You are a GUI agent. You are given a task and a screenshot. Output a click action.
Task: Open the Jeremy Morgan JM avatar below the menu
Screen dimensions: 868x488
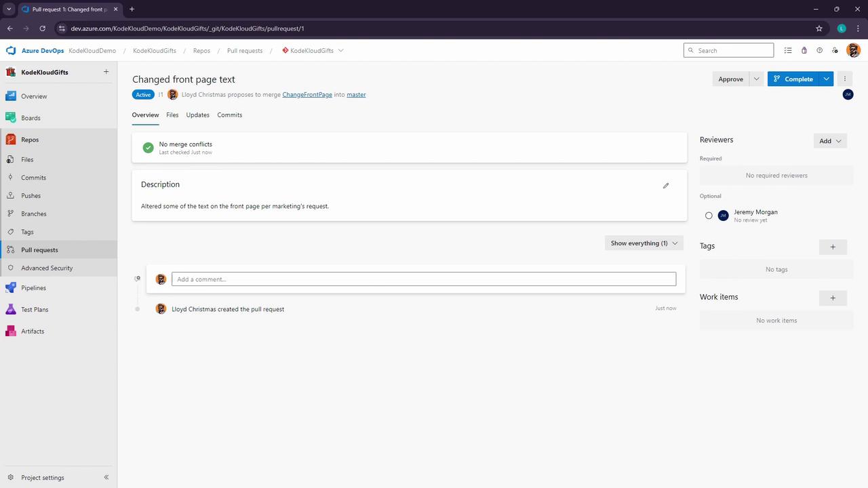(848, 94)
